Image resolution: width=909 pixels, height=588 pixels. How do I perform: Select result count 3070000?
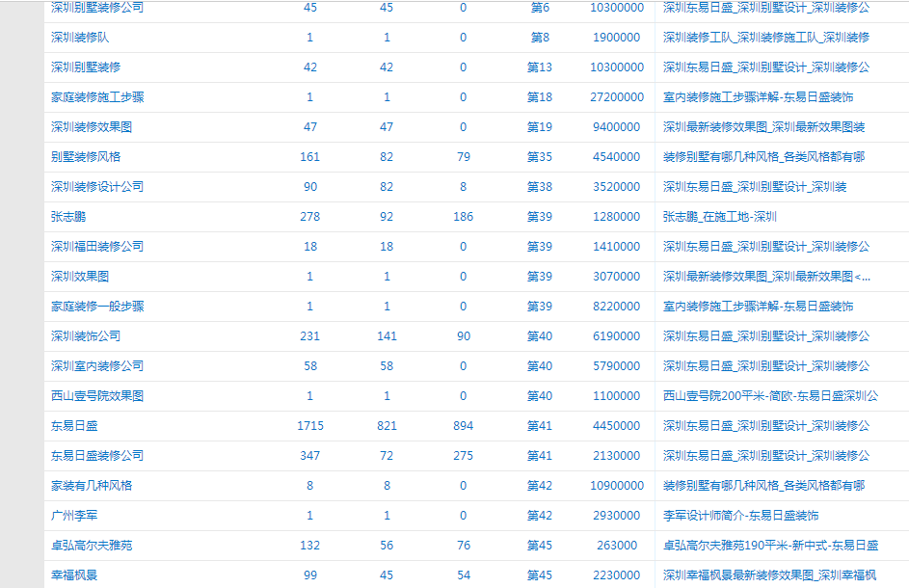coord(617,277)
